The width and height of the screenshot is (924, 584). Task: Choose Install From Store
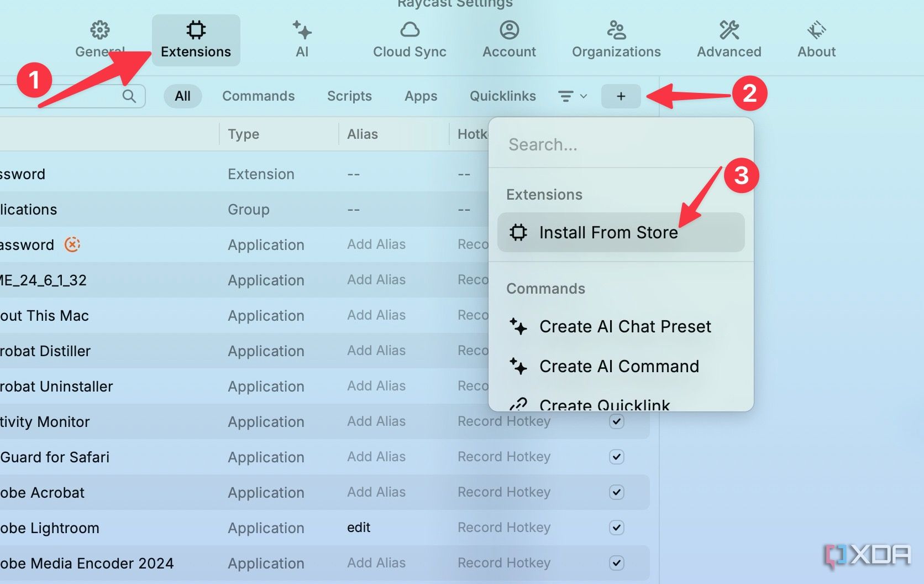[x=621, y=232]
